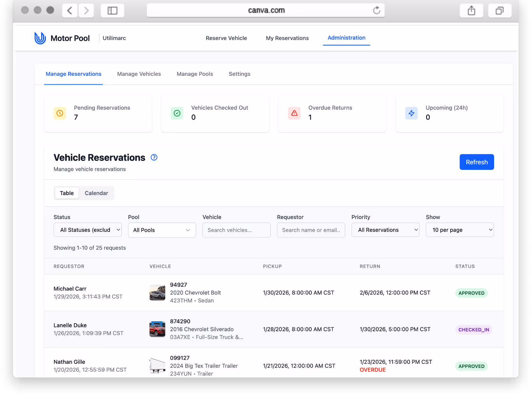Sort by the VEHICLE column header
The width and height of the screenshot is (532, 395).
160,266
